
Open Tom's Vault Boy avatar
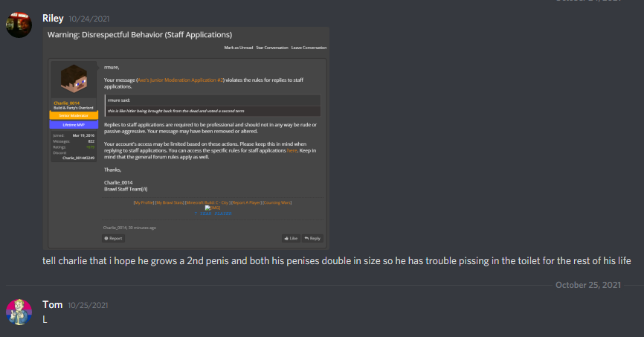click(19, 312)
